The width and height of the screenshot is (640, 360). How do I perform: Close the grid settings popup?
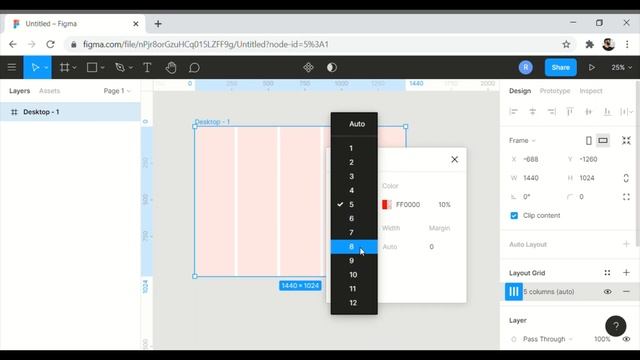(454, 159)
